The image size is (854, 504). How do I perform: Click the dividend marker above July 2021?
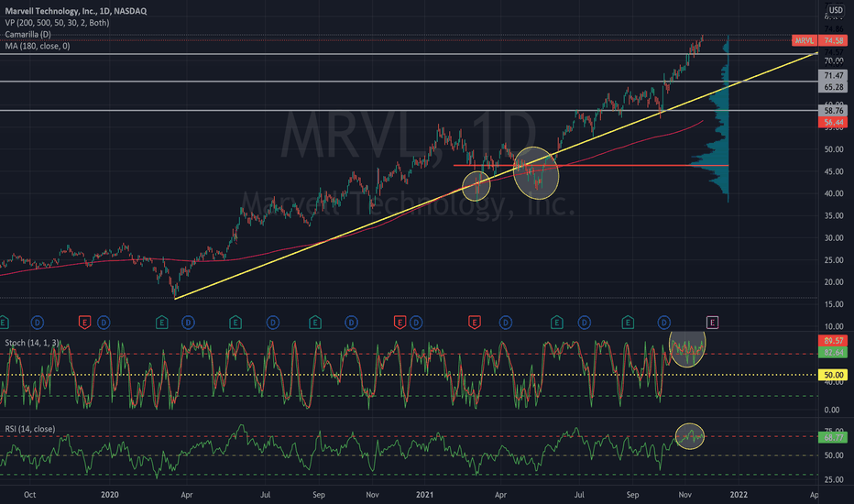click(585, 323)
